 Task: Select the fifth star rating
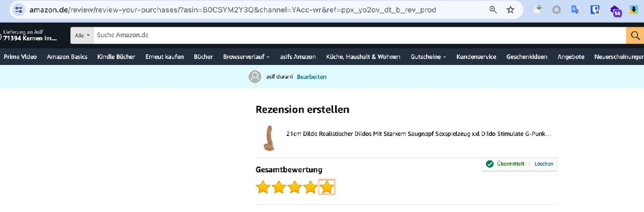327,187
